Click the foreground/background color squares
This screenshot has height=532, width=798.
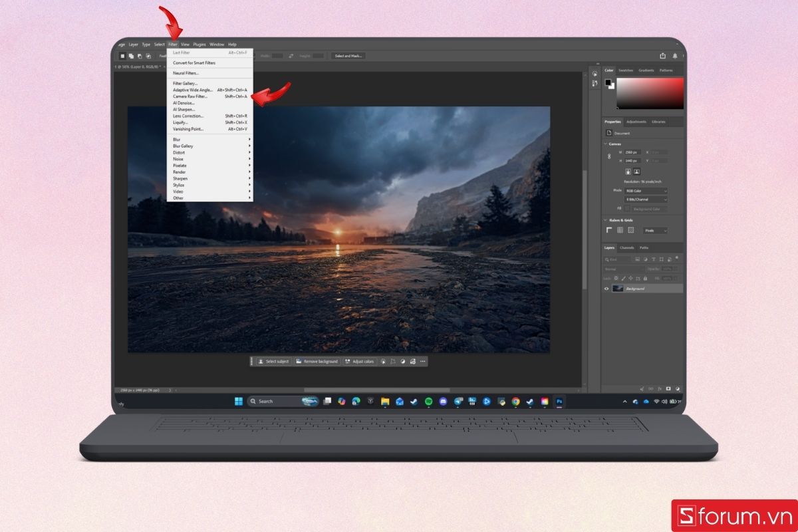coord(610,84)
